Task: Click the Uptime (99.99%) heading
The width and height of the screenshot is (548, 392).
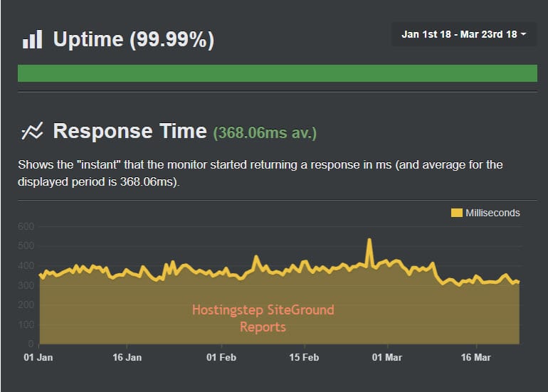Action: (134, 39)
